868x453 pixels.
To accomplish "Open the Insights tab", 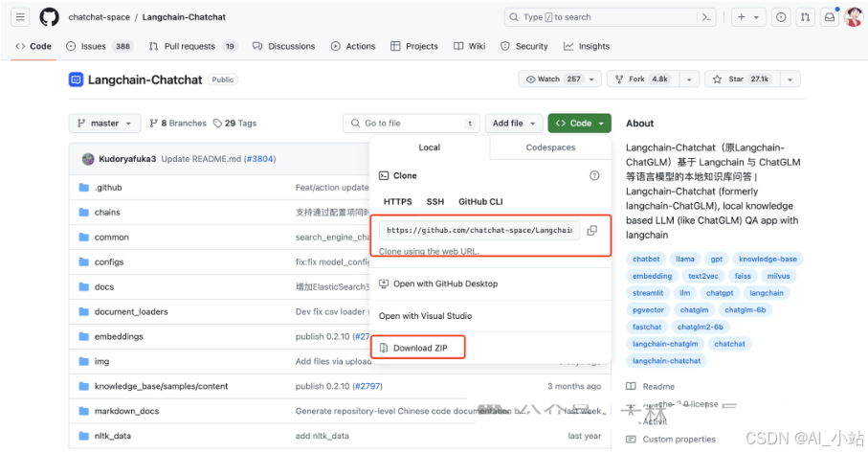I will click(x=587, y=46).
